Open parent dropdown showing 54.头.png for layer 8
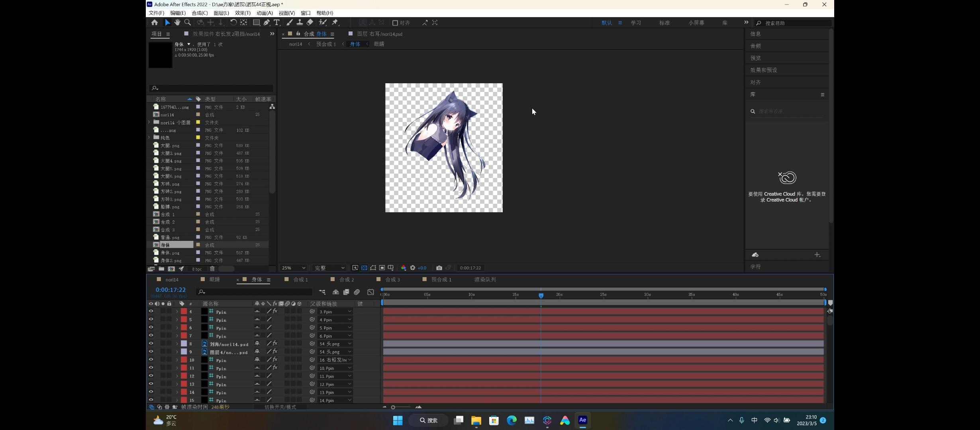Image resolution: width=980 pixels, height=430 pixels. (335, 344)
